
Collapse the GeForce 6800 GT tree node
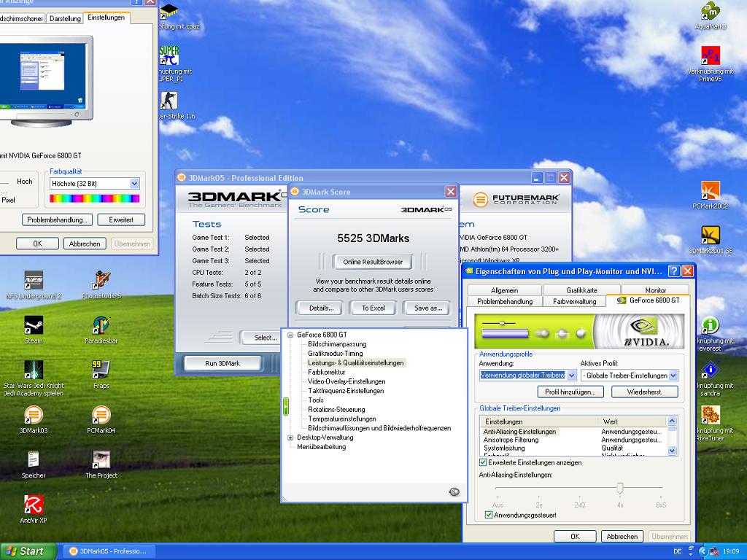[290, 335]
